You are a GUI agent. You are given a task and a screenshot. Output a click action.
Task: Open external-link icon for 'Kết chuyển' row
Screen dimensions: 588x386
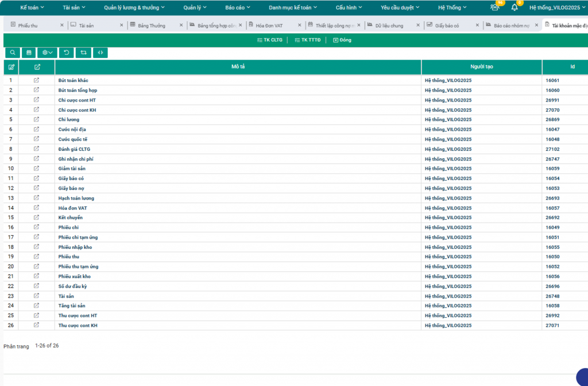[x=37, y=217]
